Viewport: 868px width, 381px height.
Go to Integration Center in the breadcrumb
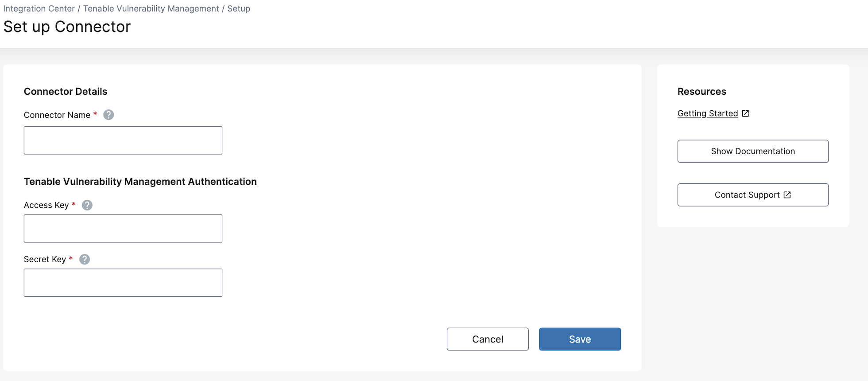click(39, 9)
